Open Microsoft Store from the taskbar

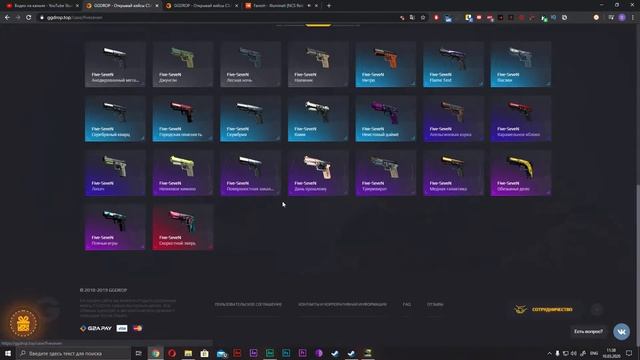coord(204,353)
